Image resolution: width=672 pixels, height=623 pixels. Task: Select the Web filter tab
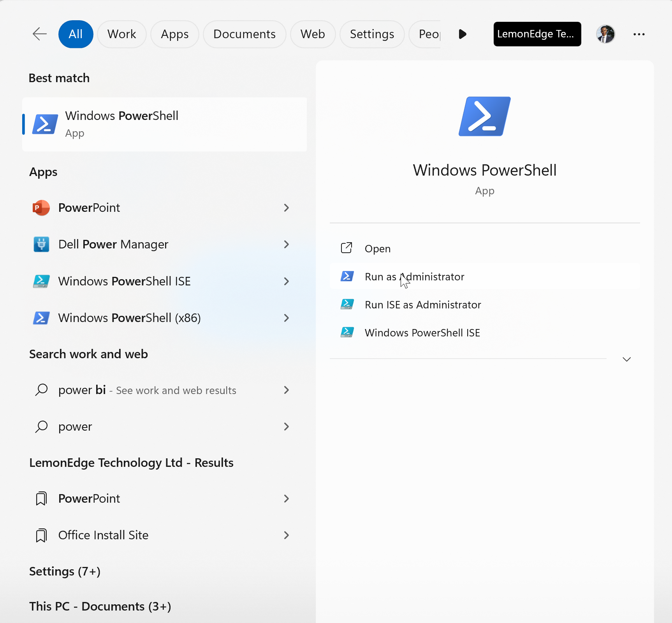(313, 34)
